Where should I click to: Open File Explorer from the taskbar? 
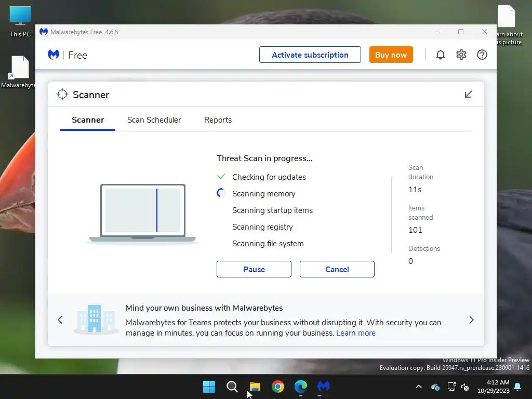(x=255, y=387)
